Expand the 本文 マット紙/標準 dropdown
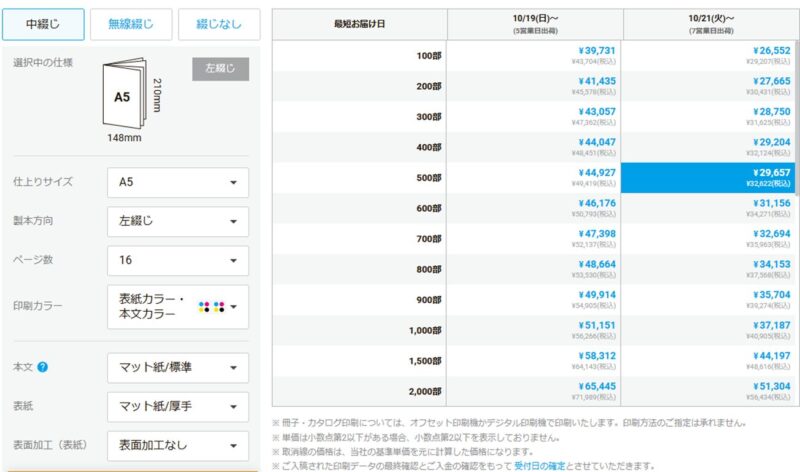This screenshot has width=800, height=472. tap(177, 368)
